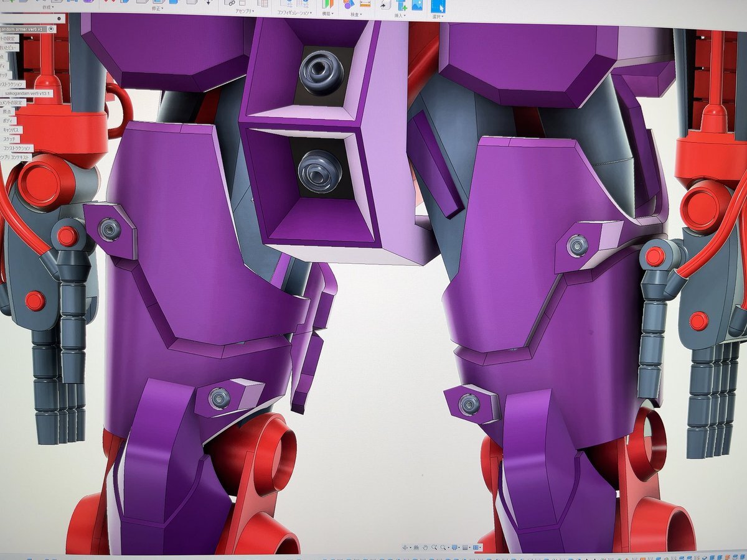Open Grid and Snaps settings icon
This screenshot has width=747, height=560.
(x=466, y=548)
